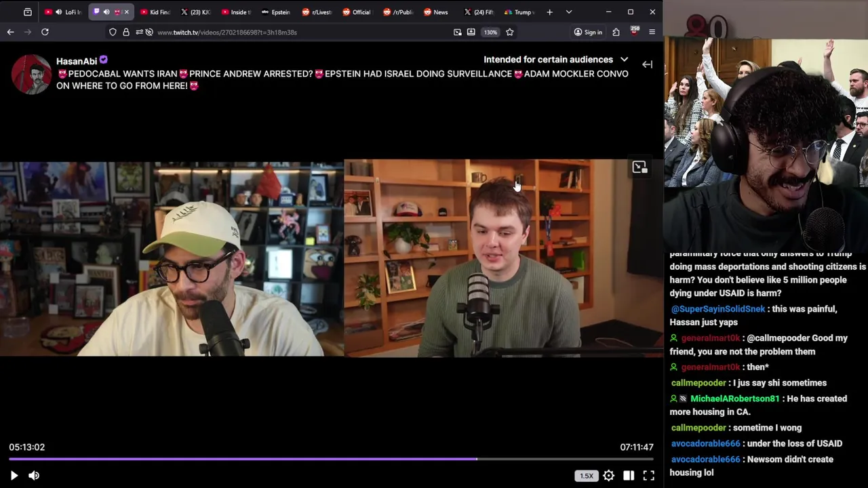The width and height of the screenshot is (868, 488).
Task: Open HasanAbi channel name link
Action: (77, 61)
